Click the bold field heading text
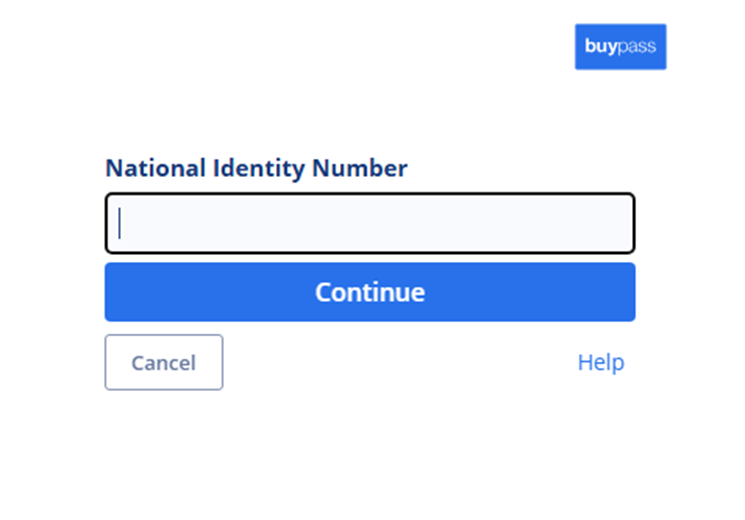The height and width of the screenshot is (520, 745). click(x=256, y=168)
